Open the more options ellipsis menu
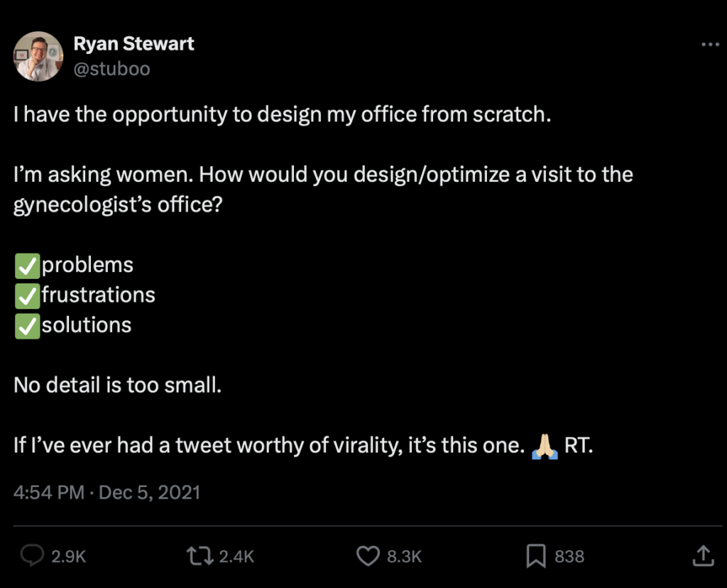727x588 pixels. (x=709, y=44)
